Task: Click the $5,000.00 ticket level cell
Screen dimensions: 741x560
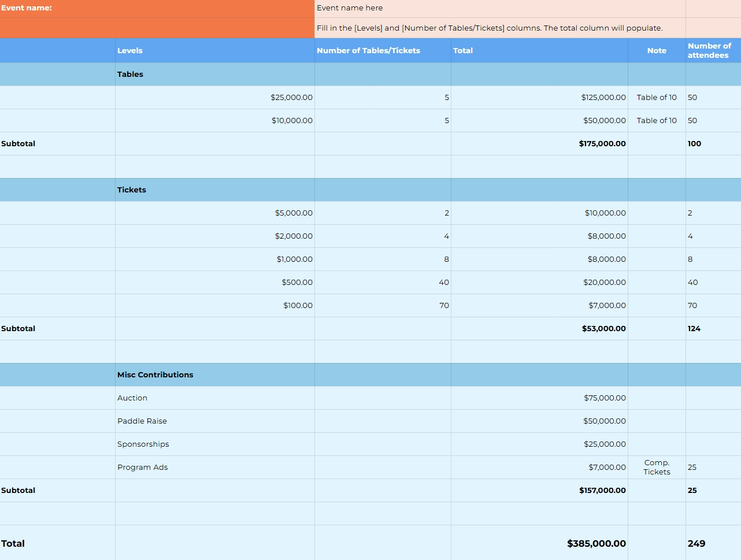Action: 294,213
